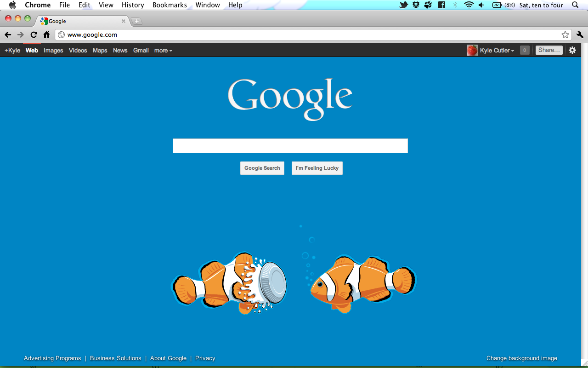Click the Facebook menu bar icon
Screen dimensions: 588x368
(441, 5)
